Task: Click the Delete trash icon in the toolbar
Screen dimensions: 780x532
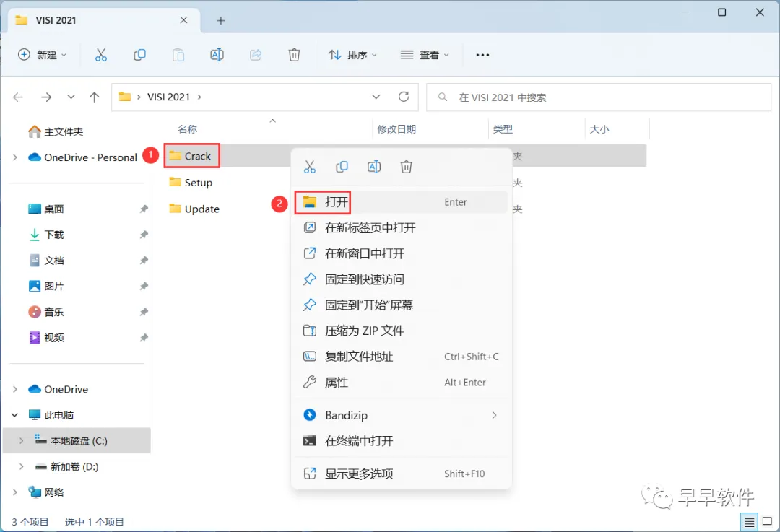Action: coord(295,55)
